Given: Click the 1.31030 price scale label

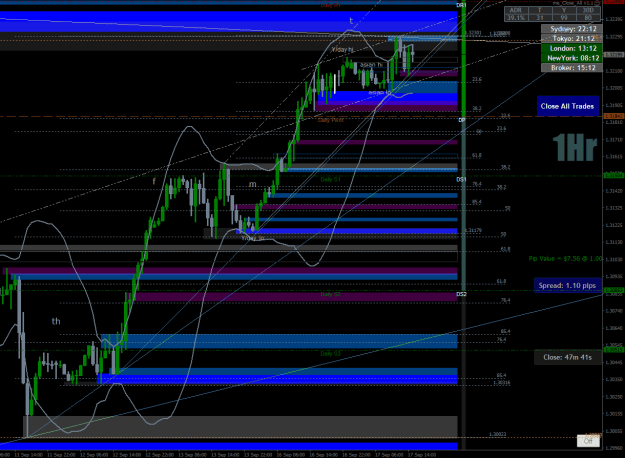Looking at the screenshot, I should pyautogui.click(x=614, y=259).
